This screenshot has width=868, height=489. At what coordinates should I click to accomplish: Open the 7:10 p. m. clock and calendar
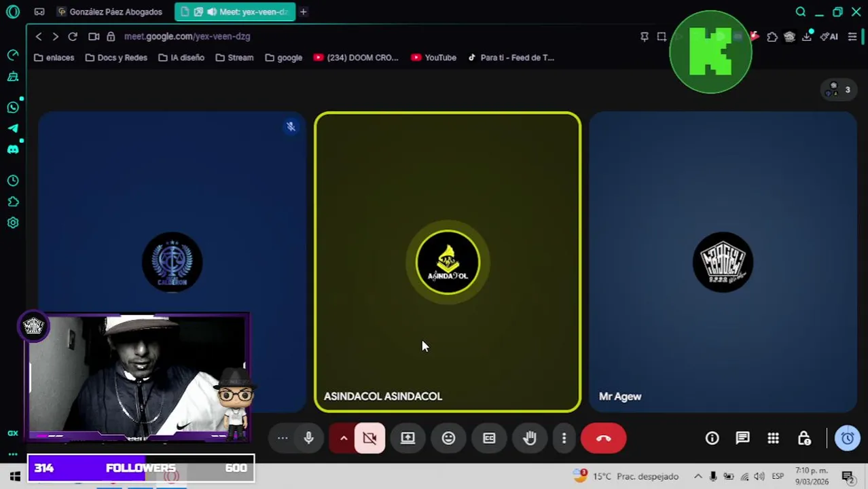(x=812, y=476)
